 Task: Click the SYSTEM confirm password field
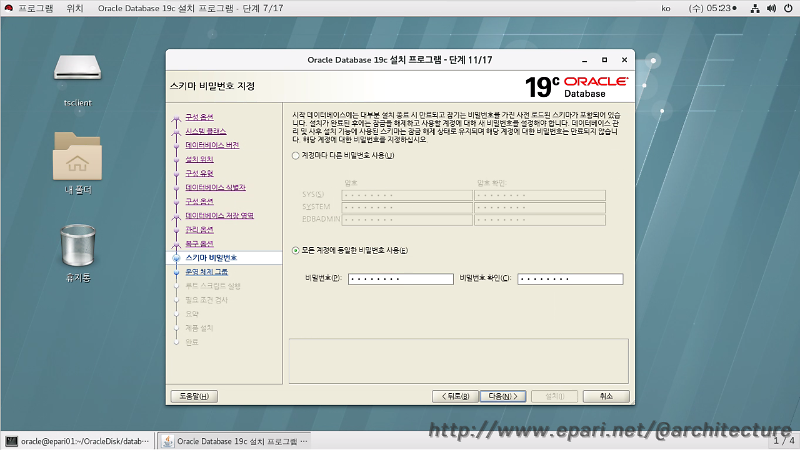(540, 208)
